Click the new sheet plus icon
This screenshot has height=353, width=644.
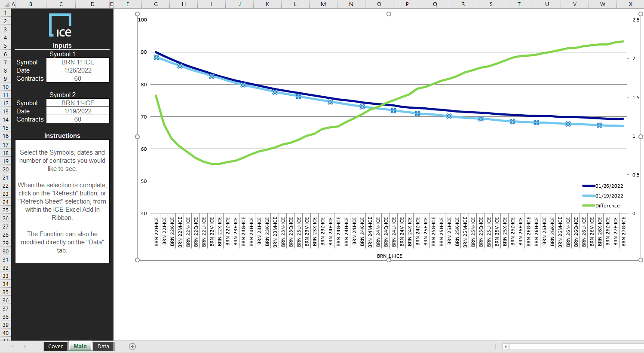132,346
